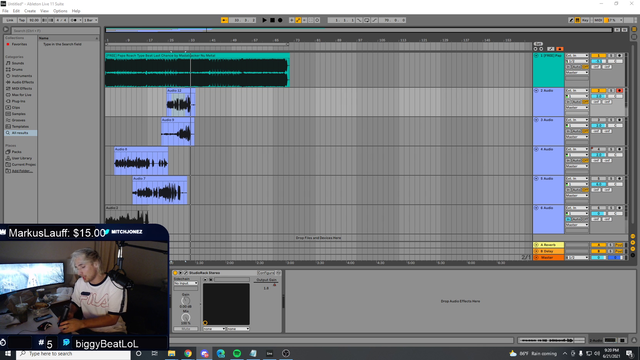The height and width of the screenshot is (360, 640).
Task: Open the View menu
Action: tap(44, 11)
